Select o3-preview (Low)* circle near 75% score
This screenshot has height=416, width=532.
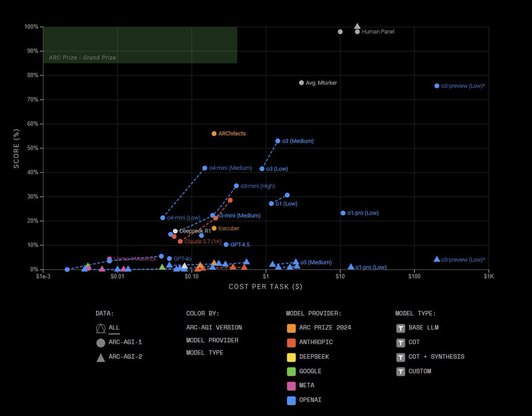pos(437,86)
